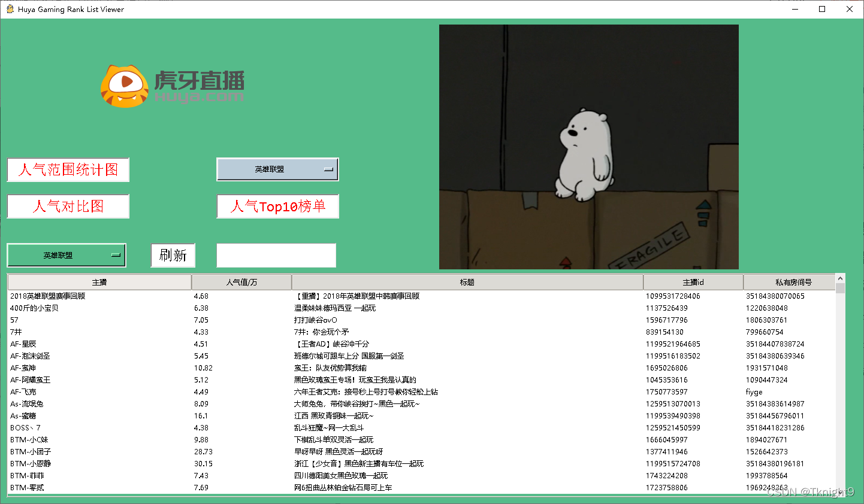Select row BTM-小恩静
Image resolution: width=864 pixels, height=504 pixels.
click(421, 463)
